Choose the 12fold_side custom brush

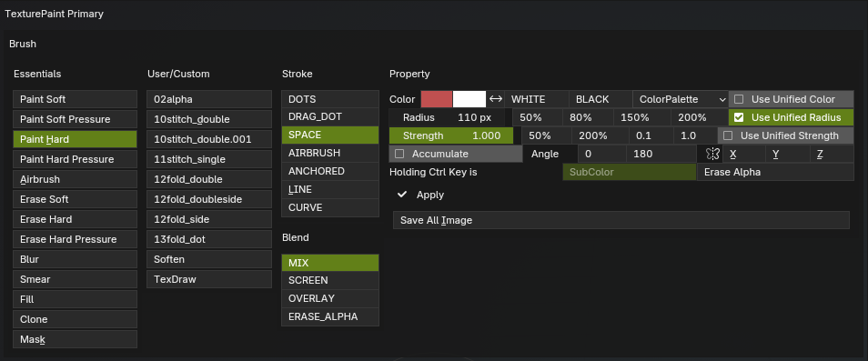point(209,219)
